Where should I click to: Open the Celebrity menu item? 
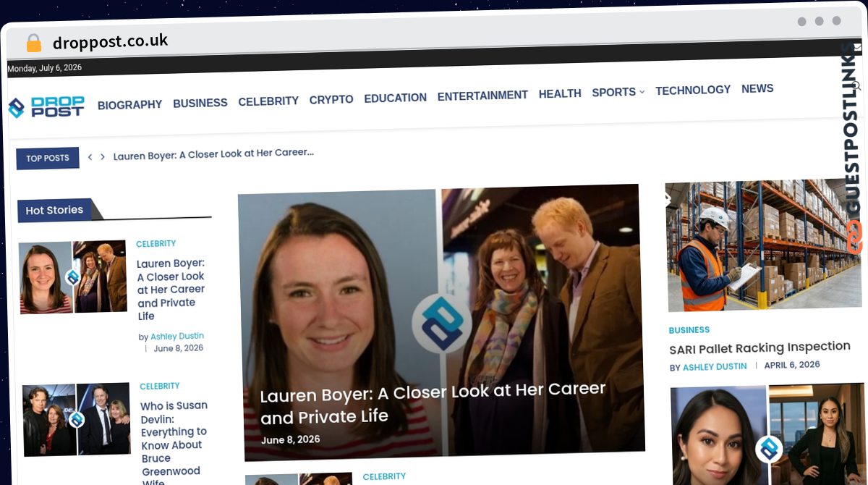tap(268, 101)
